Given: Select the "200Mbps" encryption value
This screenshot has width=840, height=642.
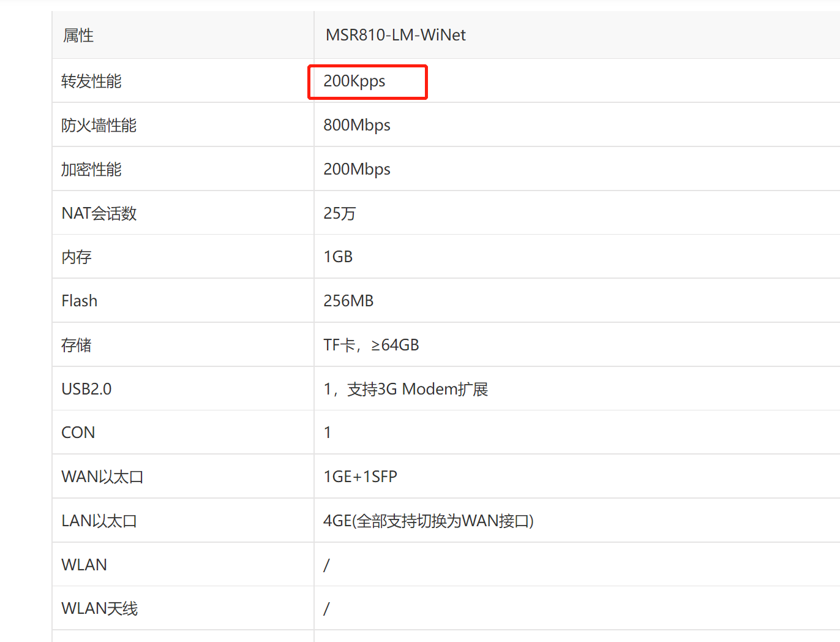Looking at the screenshot, I should (x=357, y=169).
